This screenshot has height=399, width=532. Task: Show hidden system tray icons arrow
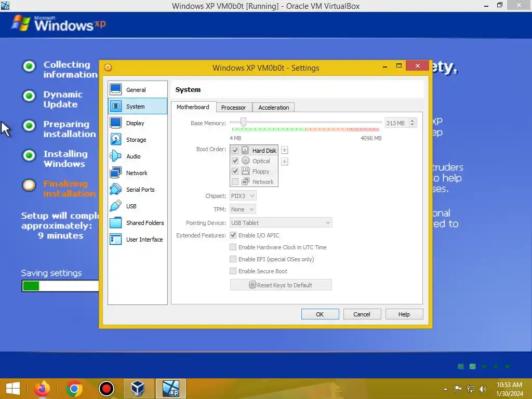pos(445,389)
